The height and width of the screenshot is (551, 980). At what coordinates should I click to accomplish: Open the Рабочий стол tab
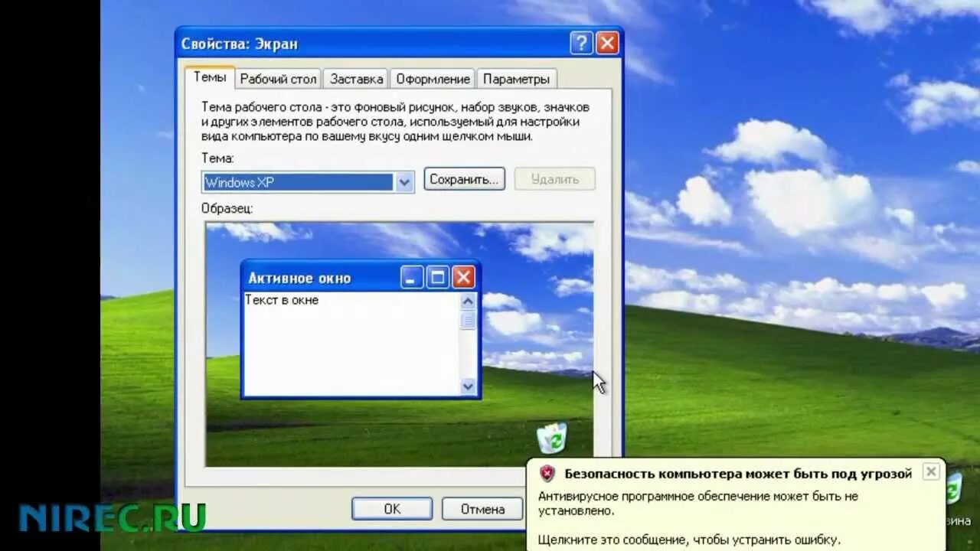point(278,79)
